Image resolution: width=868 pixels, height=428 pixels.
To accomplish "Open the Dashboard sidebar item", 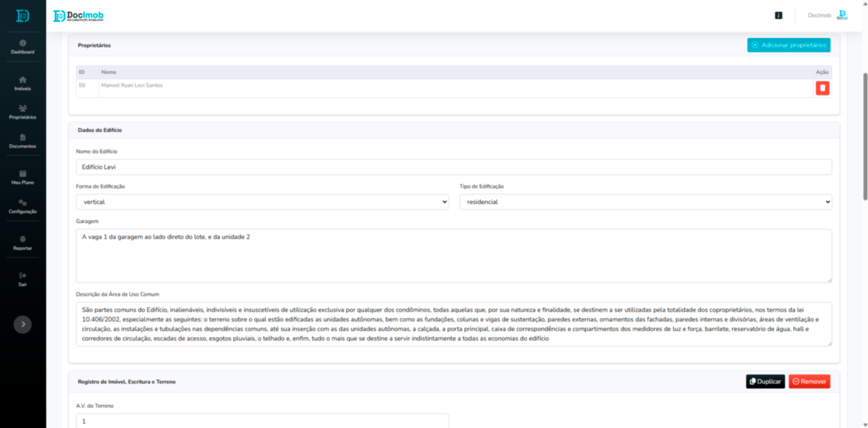I will [23, 47].
